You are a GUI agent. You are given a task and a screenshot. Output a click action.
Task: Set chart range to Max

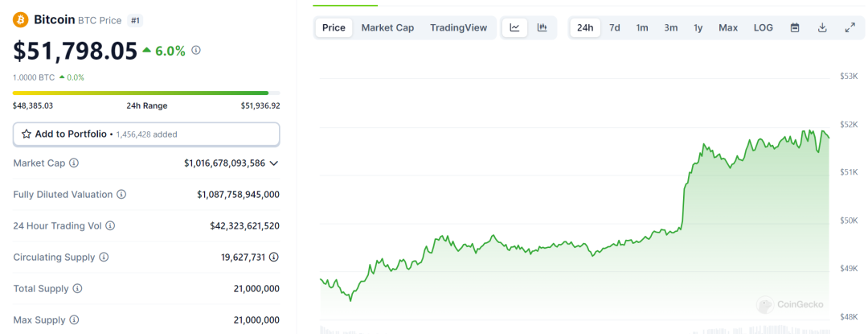pyautogui.click(x=728, y=27)
